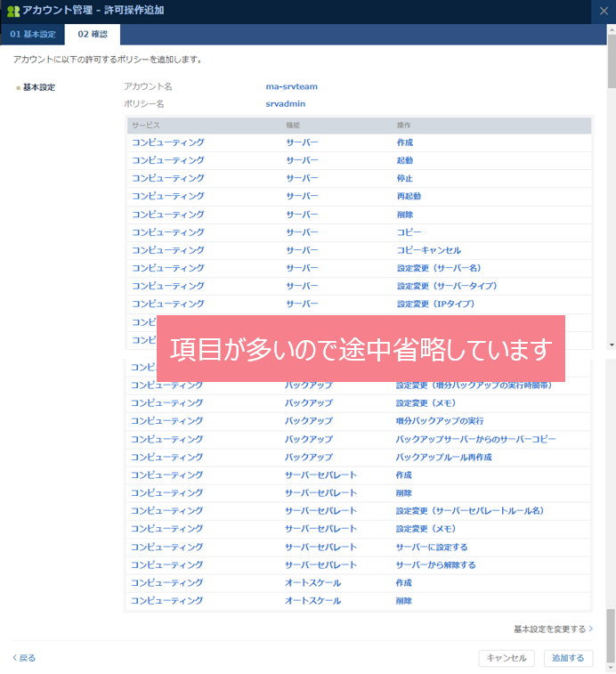Click the サーバーに設定する operation entry

point(431,547)
